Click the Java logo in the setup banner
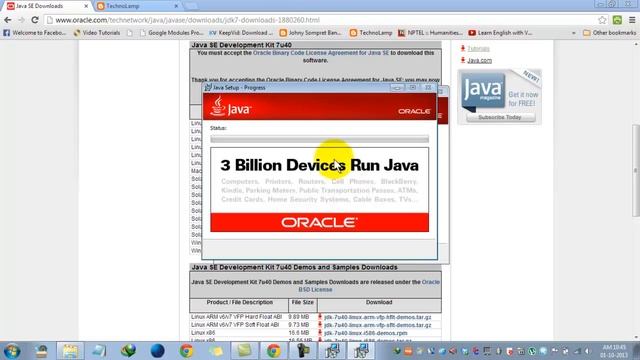The width and height of the screenshot is (640, 360). (x=230, y=107)
